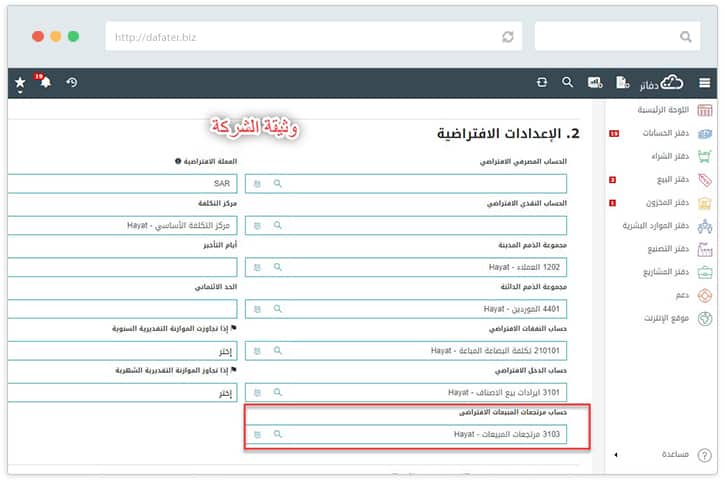Screen dimensions: 725x485
Task: Click the help question mark icon
Action: [x=704, y=455]
